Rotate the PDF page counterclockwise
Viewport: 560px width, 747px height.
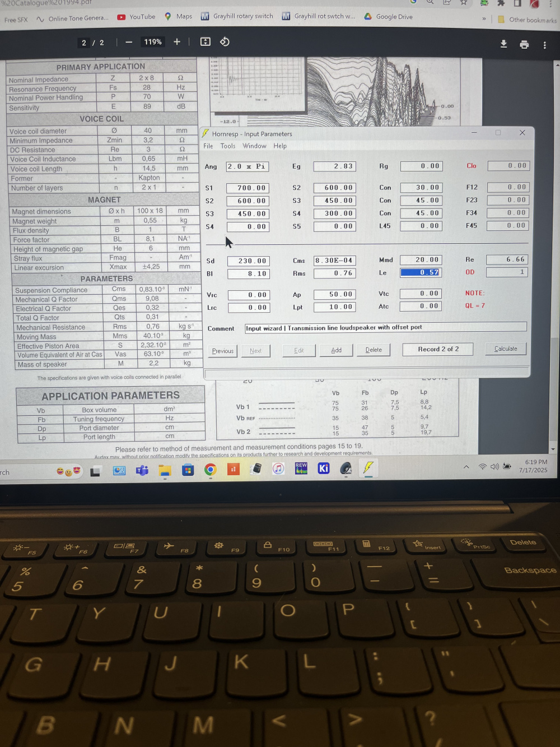pos(225,42)
